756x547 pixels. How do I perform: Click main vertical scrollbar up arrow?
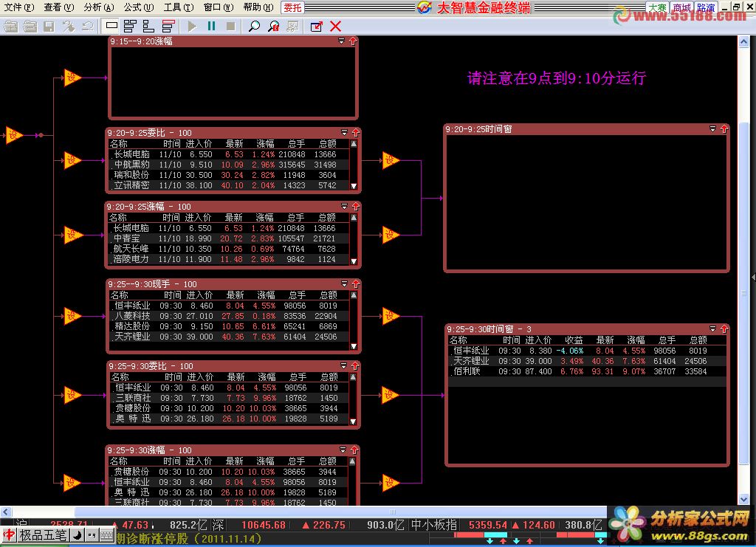(x=743, y=42)
